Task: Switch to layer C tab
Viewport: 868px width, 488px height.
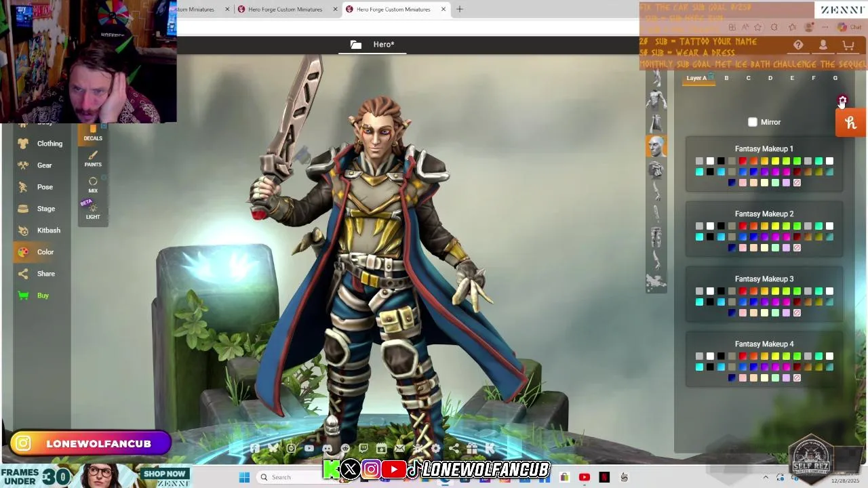Action: pyautogui.click(x=748, y=78)
